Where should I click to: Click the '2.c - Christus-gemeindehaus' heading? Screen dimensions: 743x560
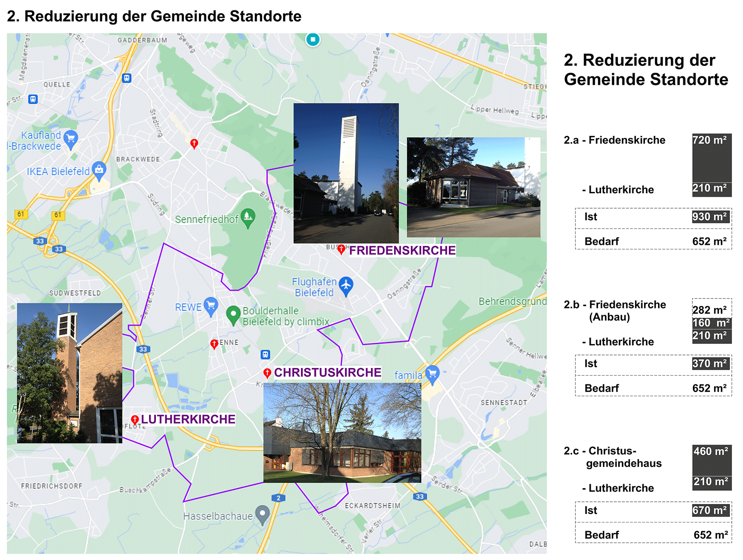point(613,457)
